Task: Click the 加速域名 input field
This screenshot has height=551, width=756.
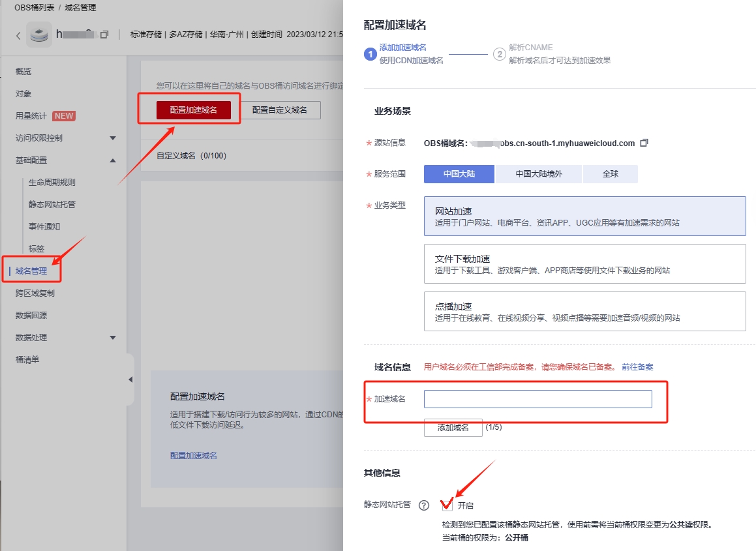Action: pyautogui.click(x=537, y=399)
